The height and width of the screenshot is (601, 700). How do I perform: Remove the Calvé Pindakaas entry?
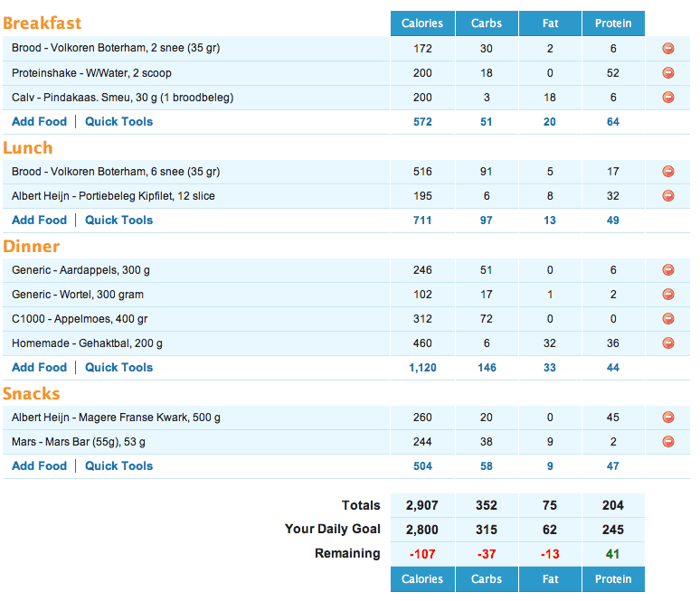tap(668, 98)
